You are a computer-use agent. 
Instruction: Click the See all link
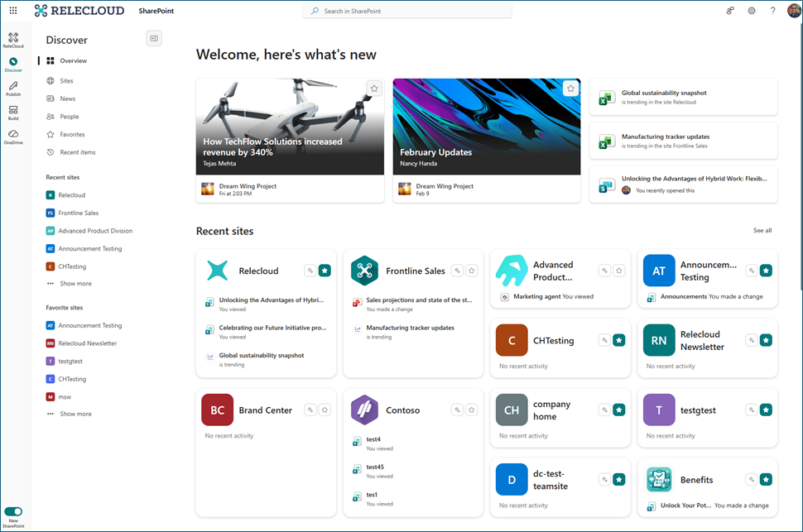[x=762, y=231]
